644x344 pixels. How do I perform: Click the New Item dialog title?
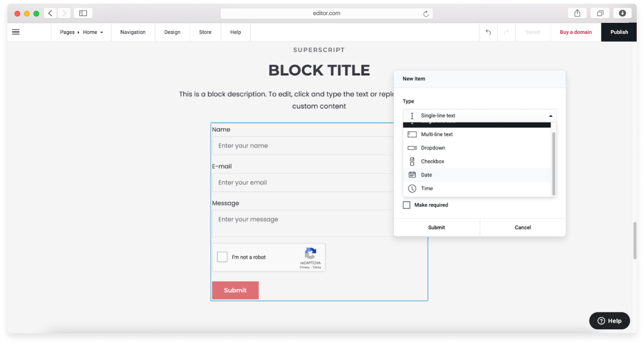click(x=414, y=79)
